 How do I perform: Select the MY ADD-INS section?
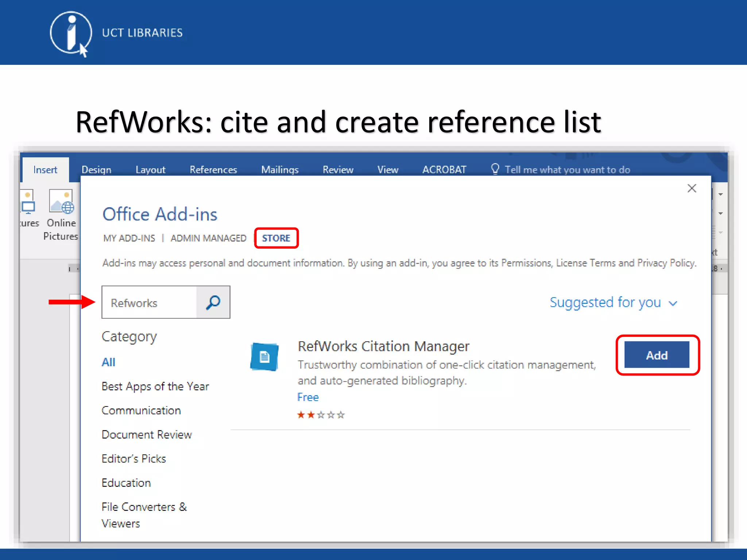(129, 238)
